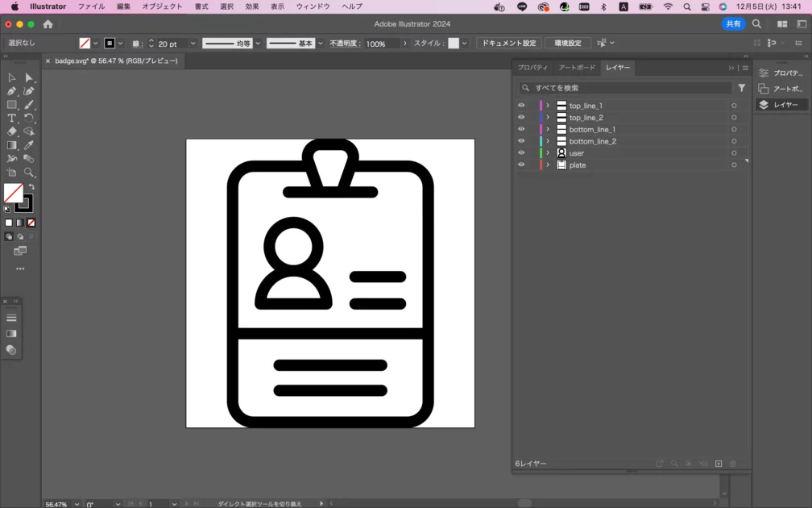
Task: Toggle visibility of the user layer
Action: pos(521,153)
